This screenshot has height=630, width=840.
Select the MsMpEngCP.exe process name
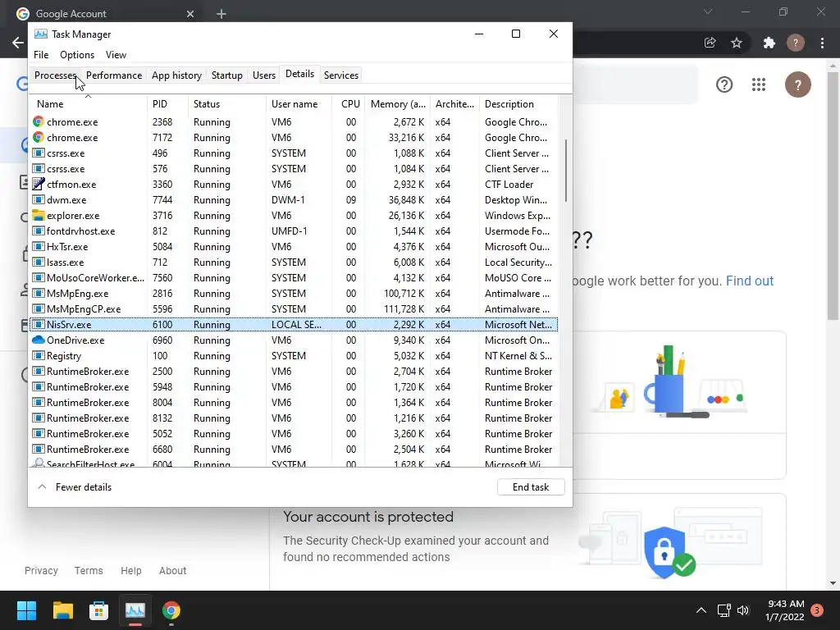click(84, 309)
